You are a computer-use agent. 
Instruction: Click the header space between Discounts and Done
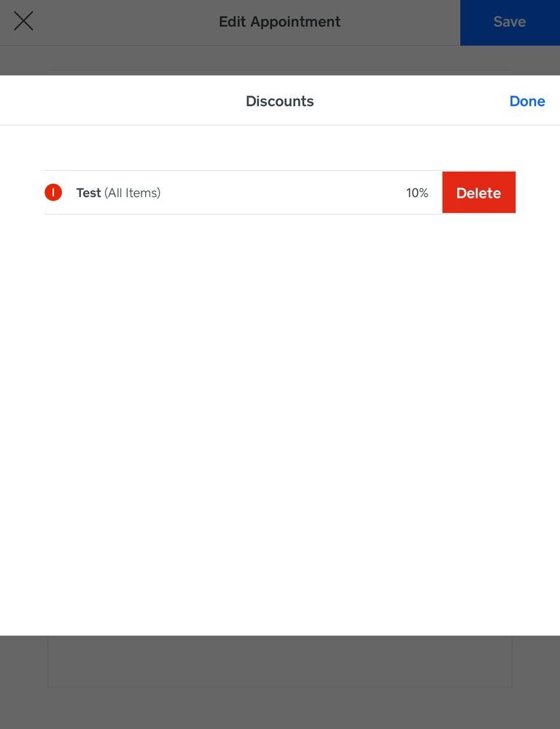point(412,101)
